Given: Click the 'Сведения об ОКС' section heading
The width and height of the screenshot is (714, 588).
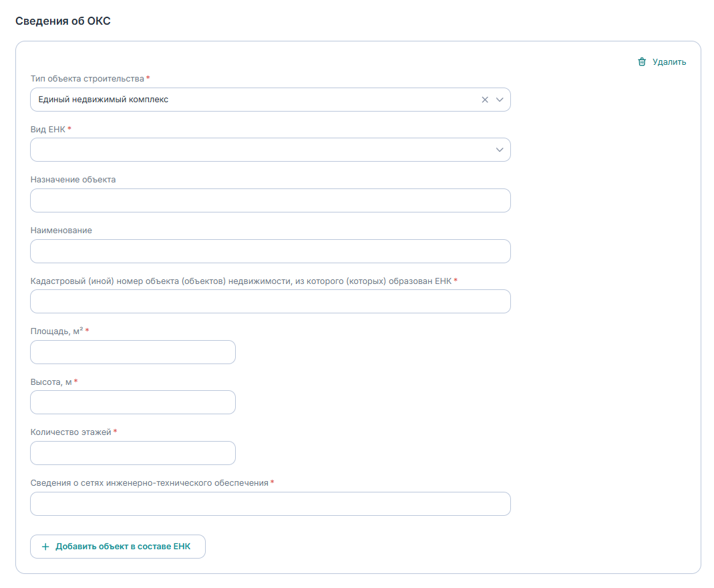Looking at the screenshot, I should [x=63, y=21].
